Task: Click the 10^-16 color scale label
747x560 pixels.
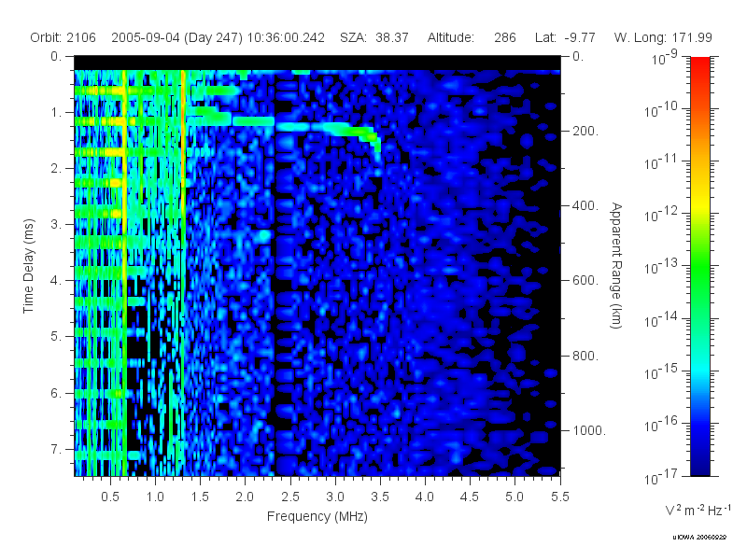Action: click(661, 425)
